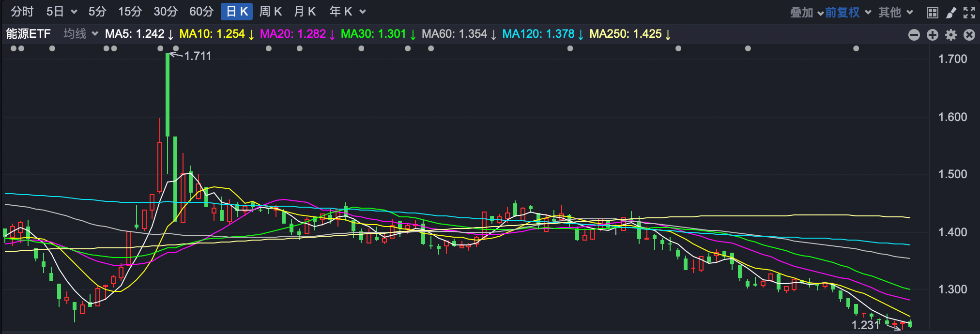This screenshot has width=980, height=334.
Task: Switch to 月K monthly chart
Action: tap(305, 12)
